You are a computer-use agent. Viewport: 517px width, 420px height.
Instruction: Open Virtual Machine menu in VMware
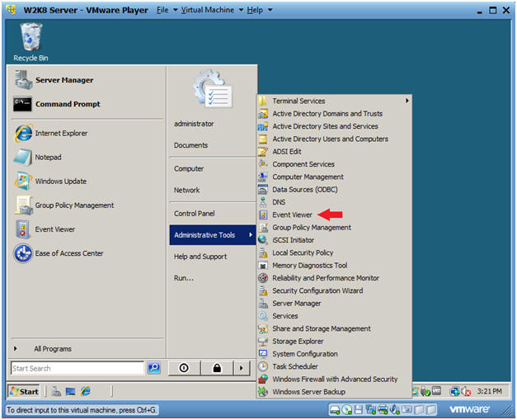point(212,10)
